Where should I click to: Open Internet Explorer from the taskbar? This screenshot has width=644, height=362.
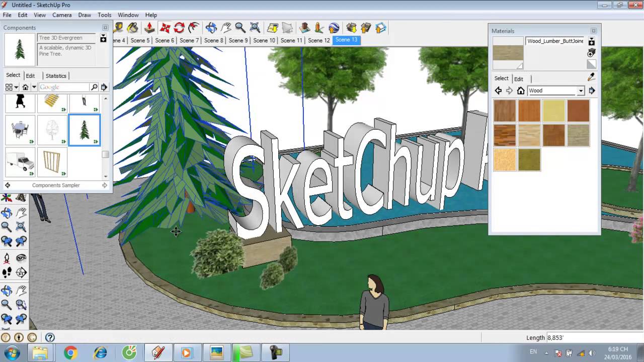click(x=100, y=352)
